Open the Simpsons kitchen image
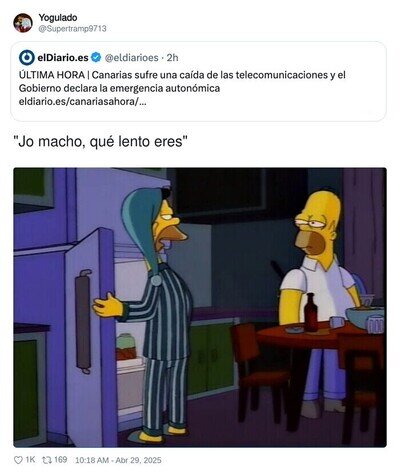 [x=200, y=307]
